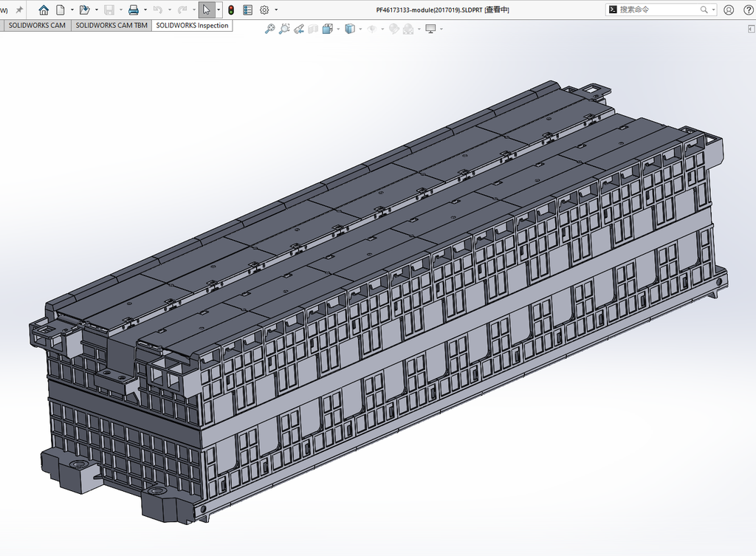Click the PF46173133-module file title text
This screenshot has height=556, width=756.
point(443,10)
